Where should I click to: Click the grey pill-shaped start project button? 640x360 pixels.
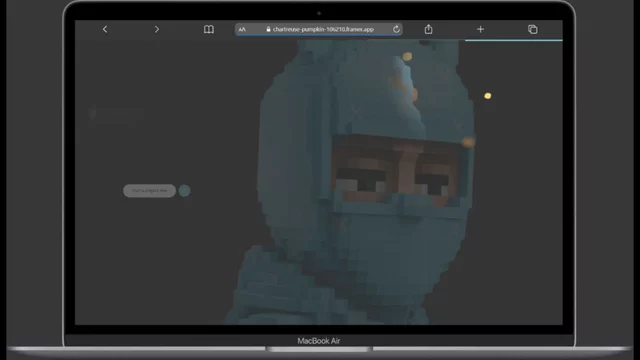coord(149,191)
